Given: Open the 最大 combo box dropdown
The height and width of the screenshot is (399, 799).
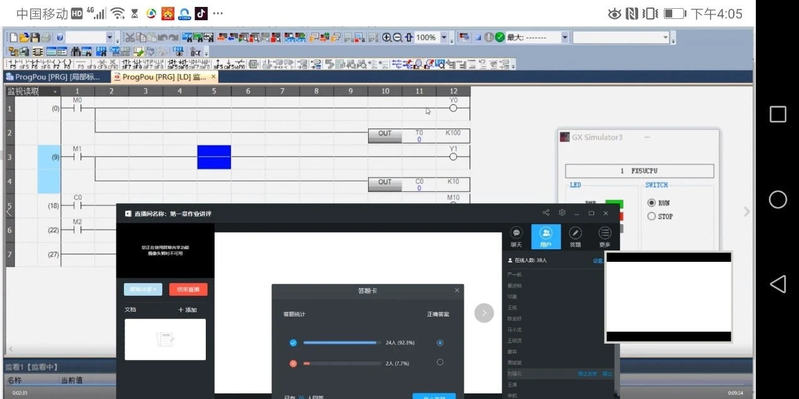Looking at the screenshot, I should pos(565,37).
